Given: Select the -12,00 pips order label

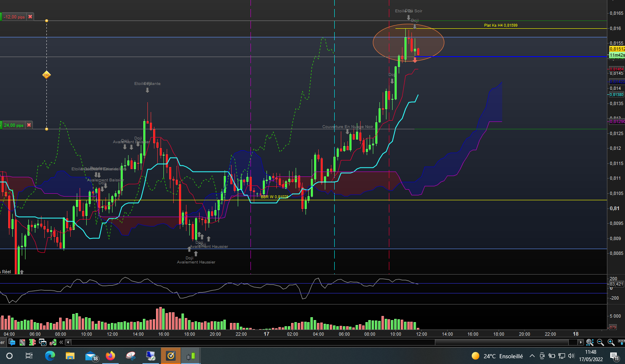Looking at the screenshot, I should [14, 17].
